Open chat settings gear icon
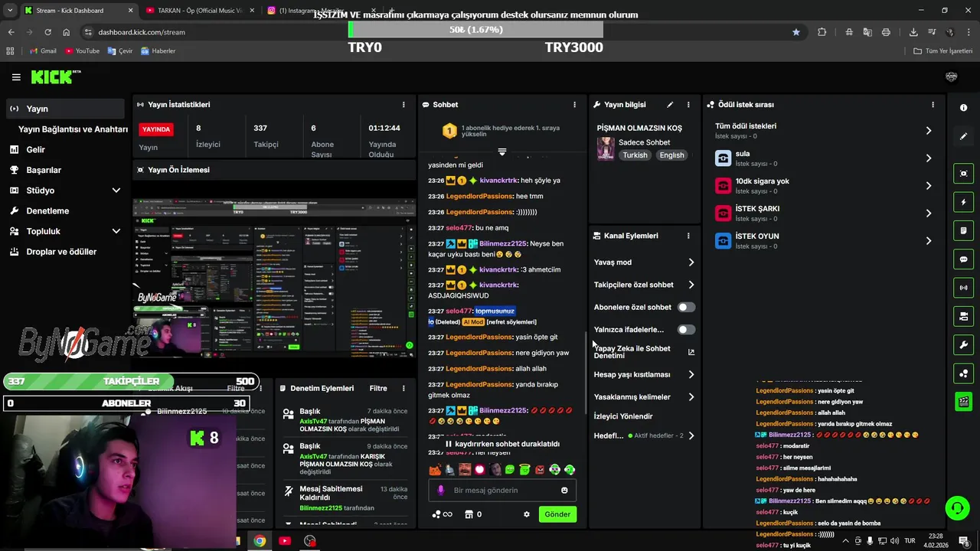This screenshot has height=551, width=980. coord(527,514)
